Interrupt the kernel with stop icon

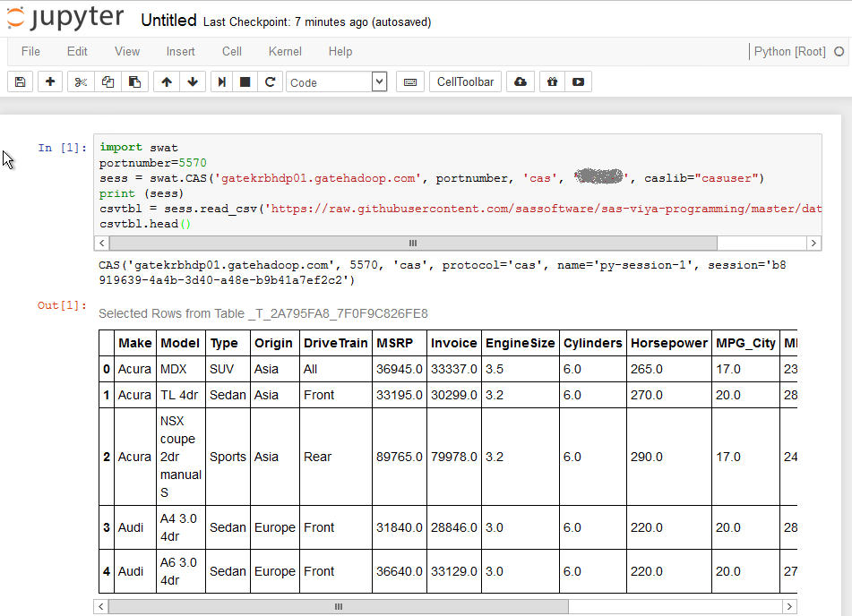click(x=245, y=82)
